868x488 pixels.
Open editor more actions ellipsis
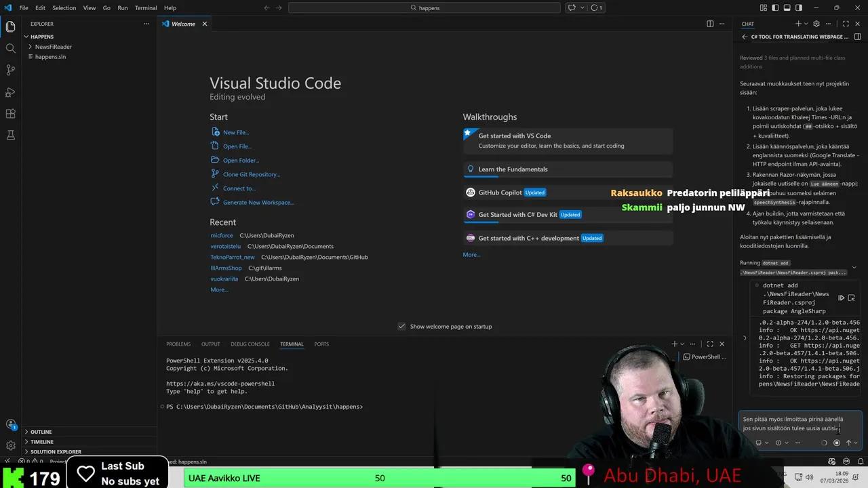[723, 24]
